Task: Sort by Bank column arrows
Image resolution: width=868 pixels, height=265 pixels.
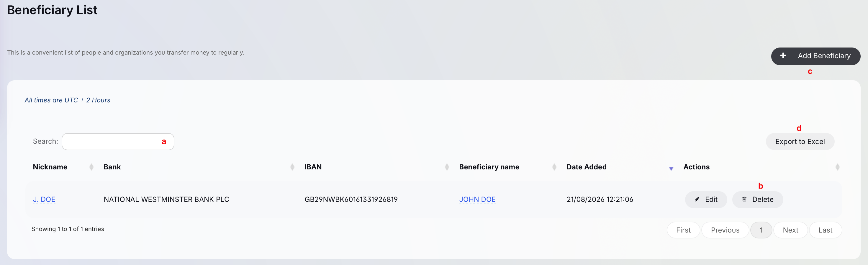Action: 292,167
